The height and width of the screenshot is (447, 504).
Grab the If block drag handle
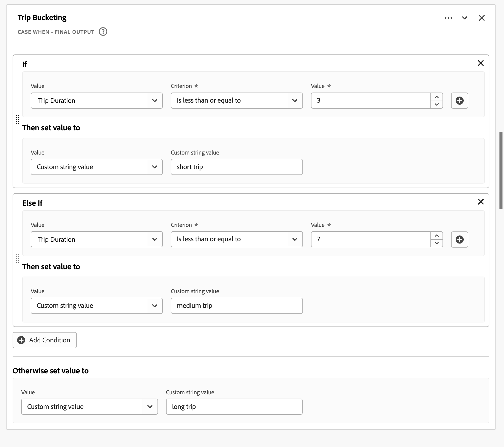coord(17,120)
